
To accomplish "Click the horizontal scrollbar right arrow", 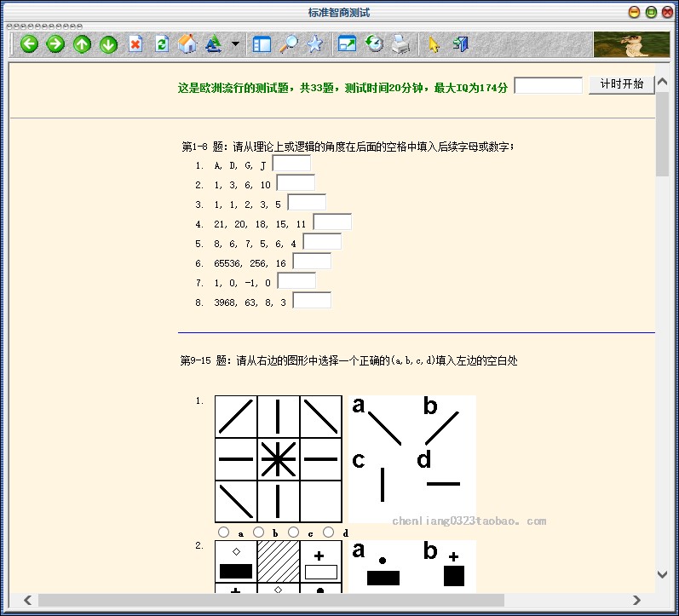I will tap(636, 600).
